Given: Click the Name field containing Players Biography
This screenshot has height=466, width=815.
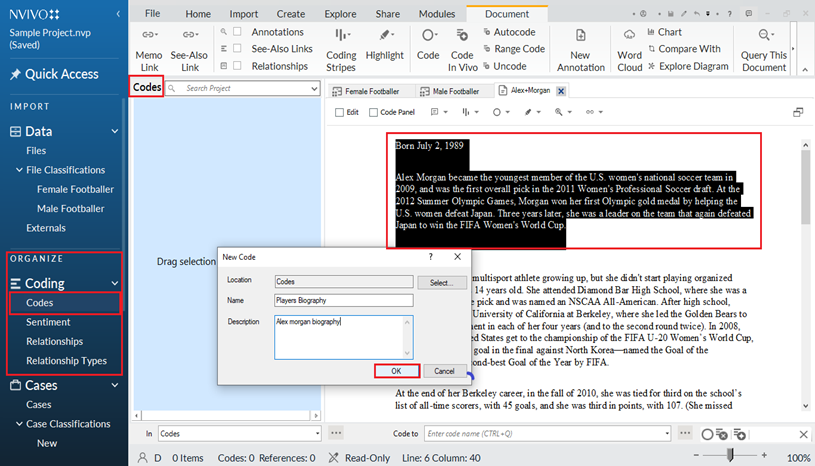Looking at the screenshot, I should coord(343,300).
